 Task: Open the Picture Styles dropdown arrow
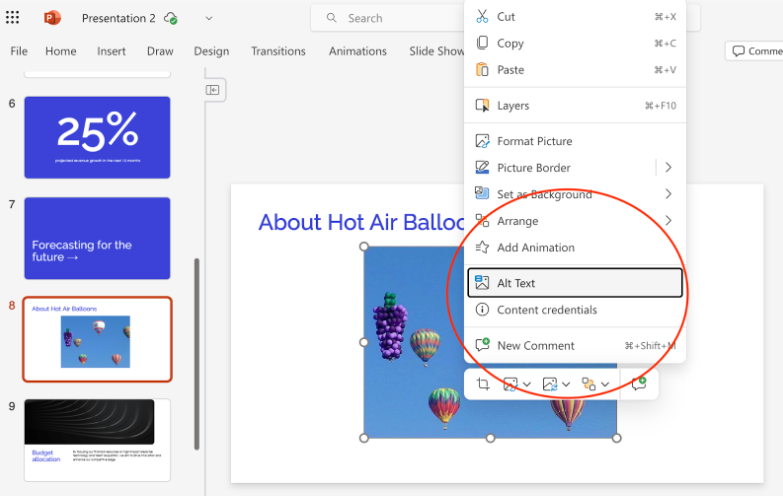point(527,384)
